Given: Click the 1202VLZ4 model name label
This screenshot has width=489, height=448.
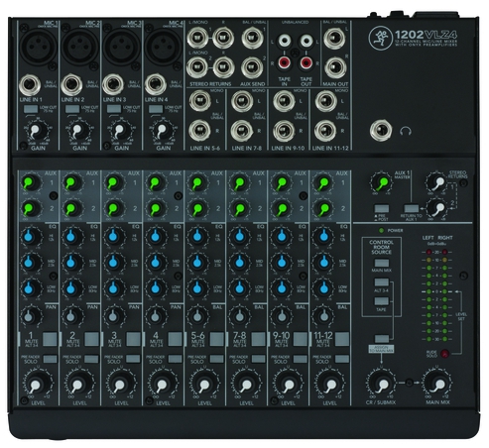Looking at the screenshot, I should click(426, 34).
